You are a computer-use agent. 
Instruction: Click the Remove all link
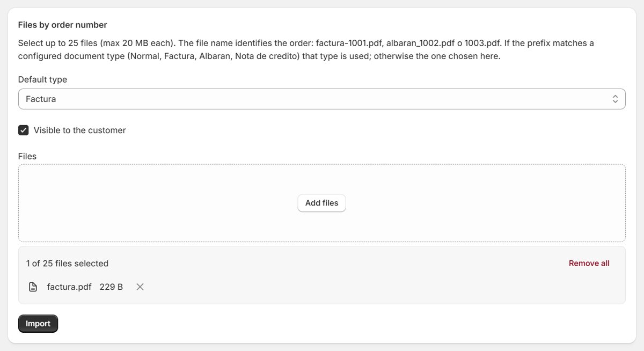pos(589,263)
